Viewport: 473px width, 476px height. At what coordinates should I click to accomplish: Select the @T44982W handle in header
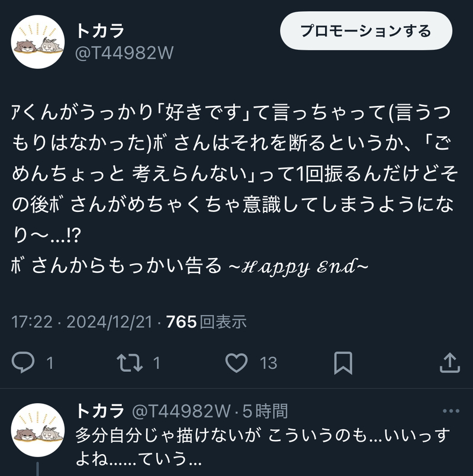tap(124, 53)
